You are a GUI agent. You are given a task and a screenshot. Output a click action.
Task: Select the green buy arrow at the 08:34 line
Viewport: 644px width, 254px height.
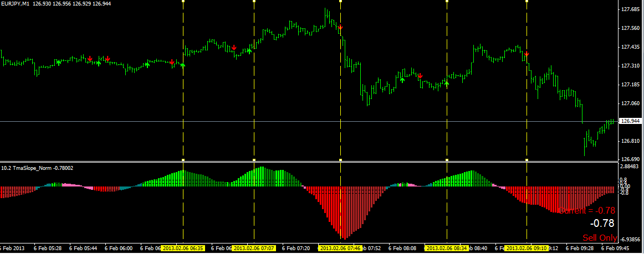click(x=447, y=84)
